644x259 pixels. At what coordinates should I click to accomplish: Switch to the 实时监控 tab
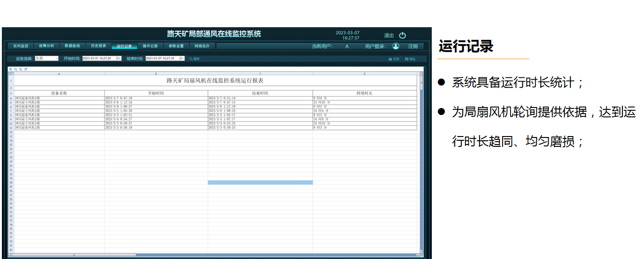(x=21, y=46)
